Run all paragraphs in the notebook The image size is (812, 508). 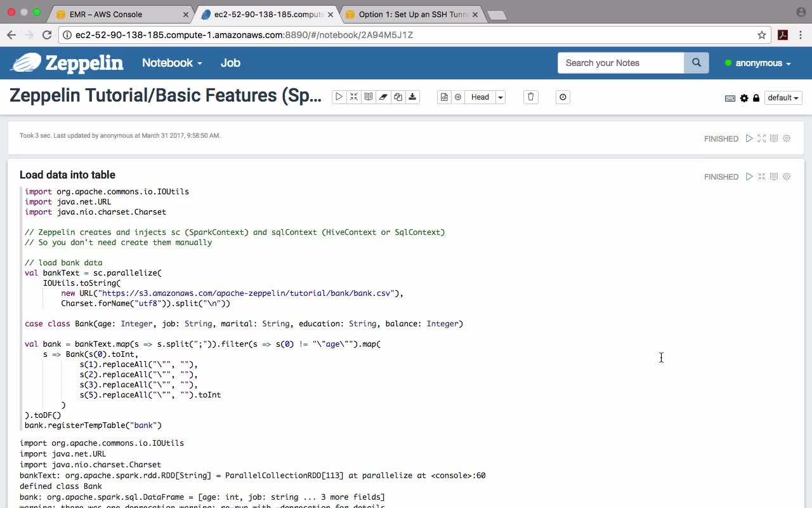coord(339,97)
